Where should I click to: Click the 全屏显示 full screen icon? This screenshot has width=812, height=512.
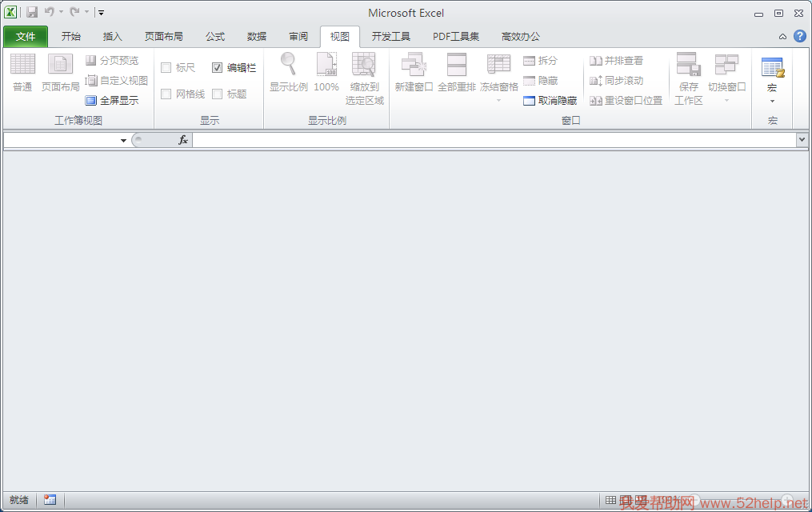pyautogui.click(x=91, y=101)
